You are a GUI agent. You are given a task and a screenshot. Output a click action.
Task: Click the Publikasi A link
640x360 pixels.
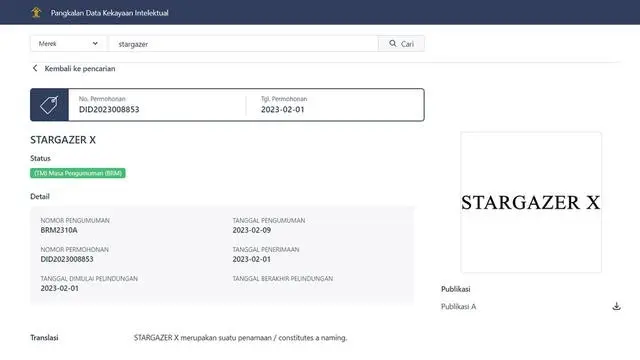coord(458,307)
